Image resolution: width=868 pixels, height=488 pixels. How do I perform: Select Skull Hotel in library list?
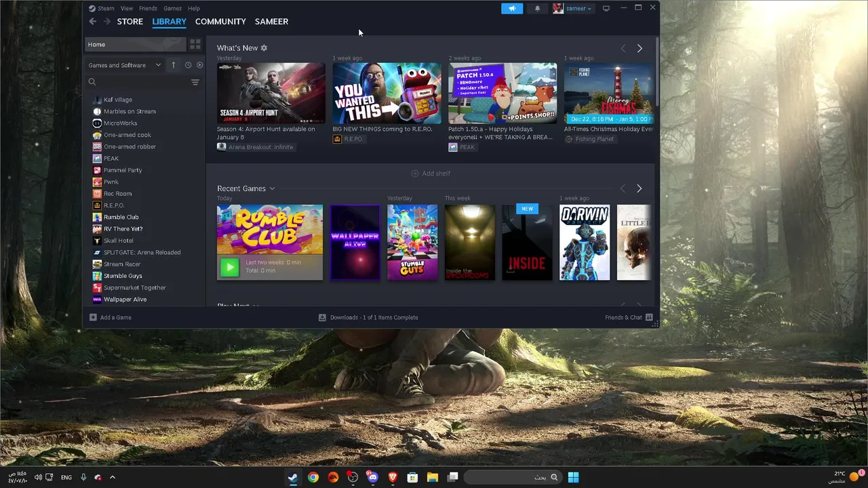pyautogui.click(x=118, y=241)
